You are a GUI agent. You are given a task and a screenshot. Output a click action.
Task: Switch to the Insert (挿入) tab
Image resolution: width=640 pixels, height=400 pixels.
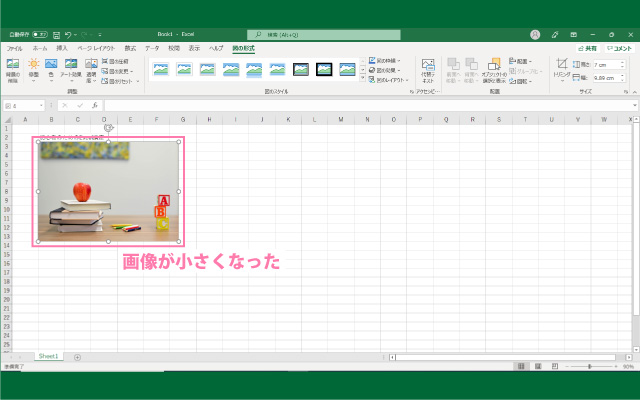(x=62, y=48)
